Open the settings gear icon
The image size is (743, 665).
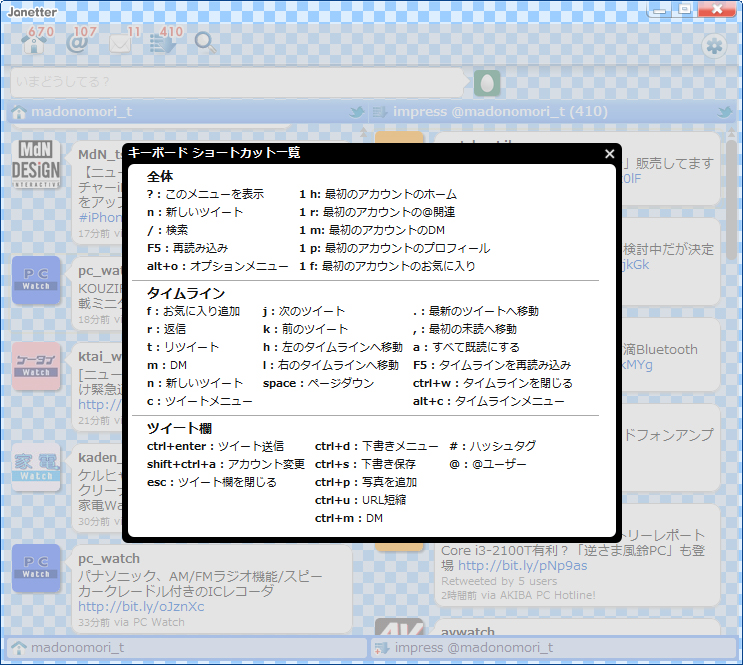tap(714, 46)
